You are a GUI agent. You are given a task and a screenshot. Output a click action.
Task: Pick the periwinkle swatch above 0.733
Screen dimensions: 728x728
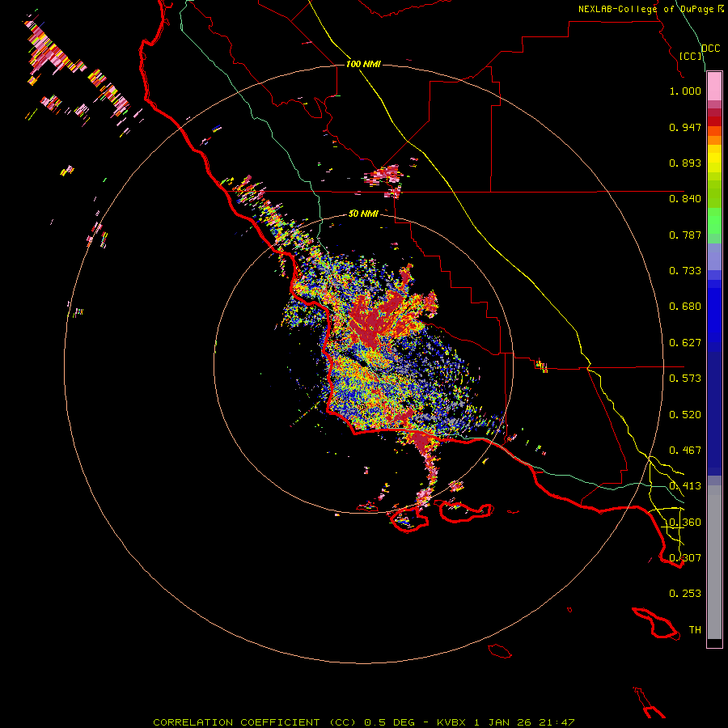714,256
